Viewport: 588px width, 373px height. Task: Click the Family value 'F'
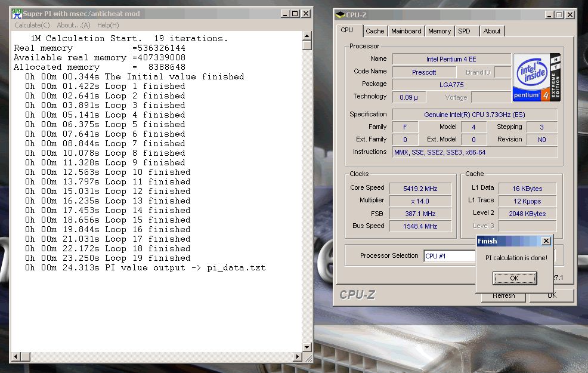click(x=405, y=127)
